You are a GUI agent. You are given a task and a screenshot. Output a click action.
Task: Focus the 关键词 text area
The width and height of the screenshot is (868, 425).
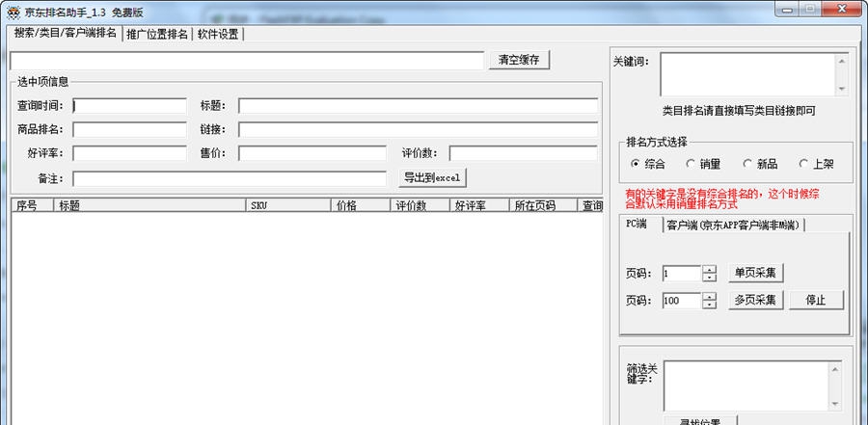tap(748, 75)
